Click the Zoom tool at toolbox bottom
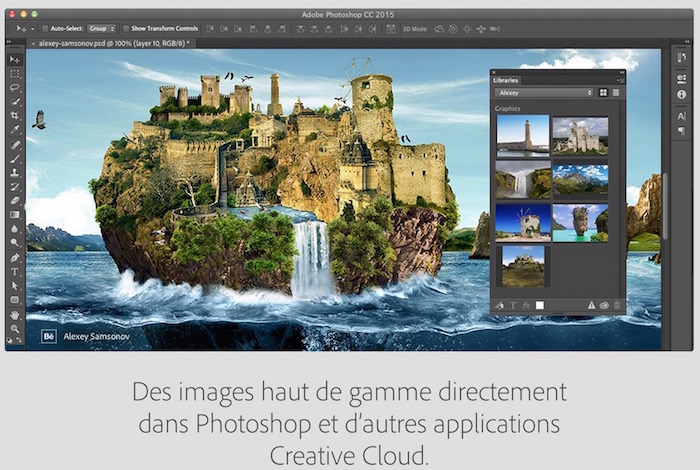 click(15, 328)
